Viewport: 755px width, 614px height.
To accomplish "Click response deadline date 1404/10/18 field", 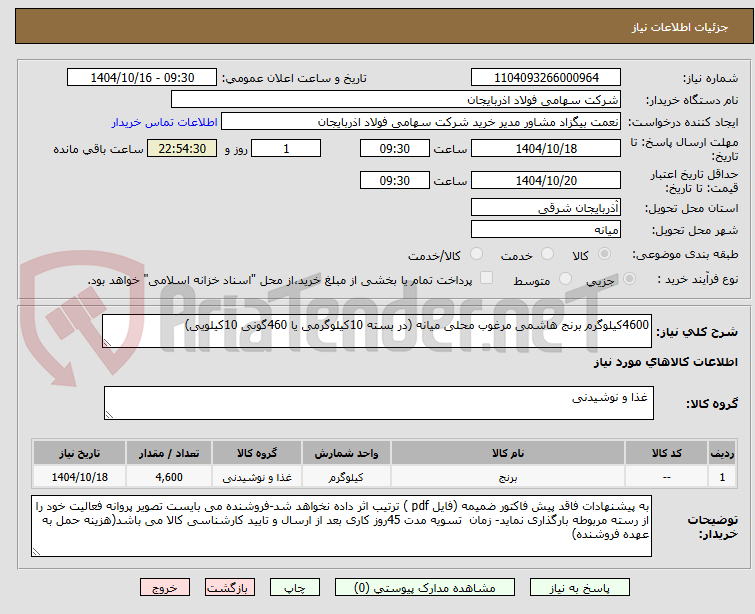I will pyautogui.click(x=546, y=148).
